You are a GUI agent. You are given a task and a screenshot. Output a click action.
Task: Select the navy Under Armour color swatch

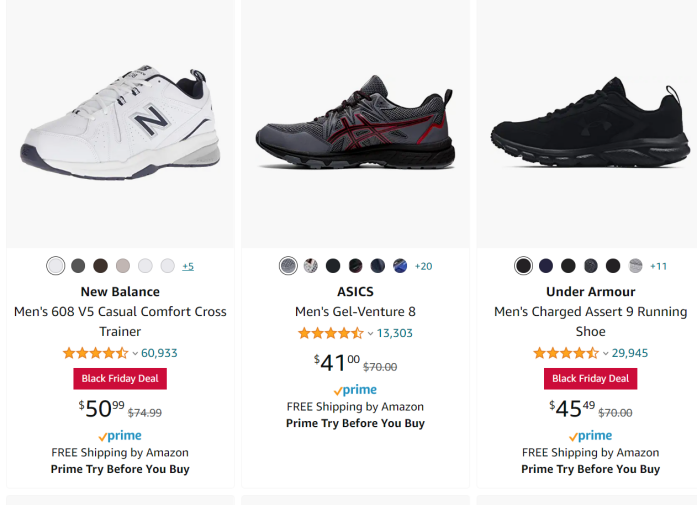click(546, 266)
